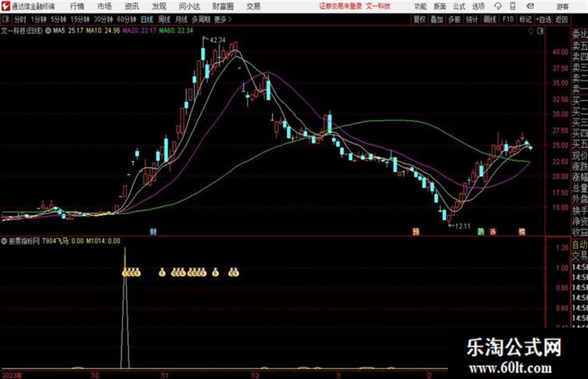
Task: Click the red 涨 event marker
Action: pyautogui.click(x=493, y=232)
